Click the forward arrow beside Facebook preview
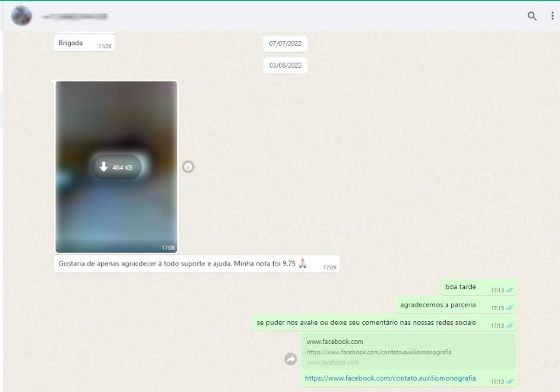The image size is (560, 392). (x=290, y=359)
